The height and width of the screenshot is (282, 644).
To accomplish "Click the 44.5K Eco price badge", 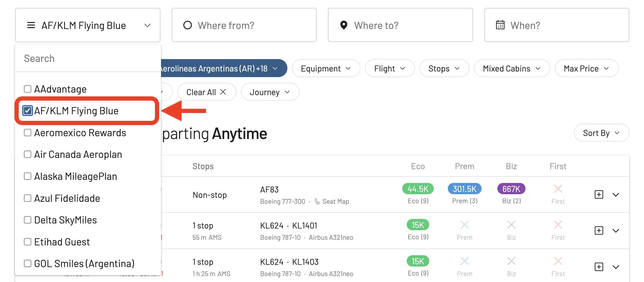I will [x=418, y=189].
